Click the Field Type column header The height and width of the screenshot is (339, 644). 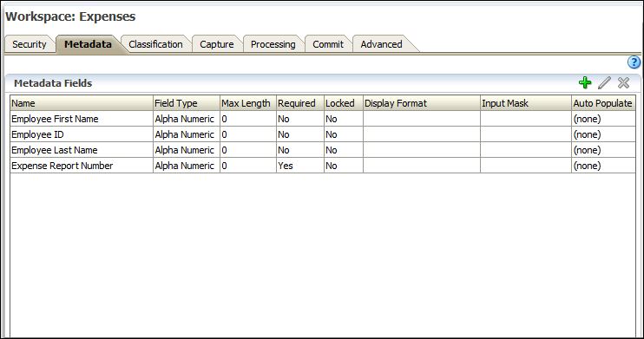pos(186,103)
